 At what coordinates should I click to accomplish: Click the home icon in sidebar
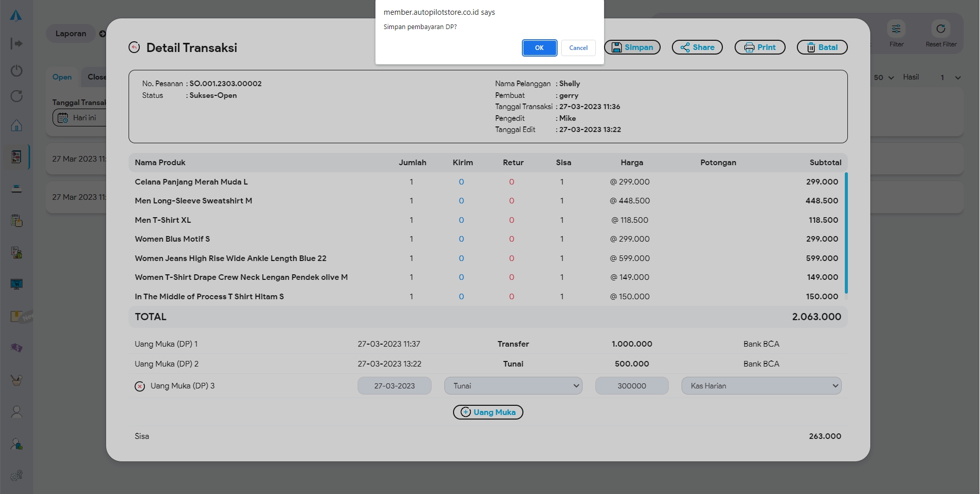click(x=16, y=125)
